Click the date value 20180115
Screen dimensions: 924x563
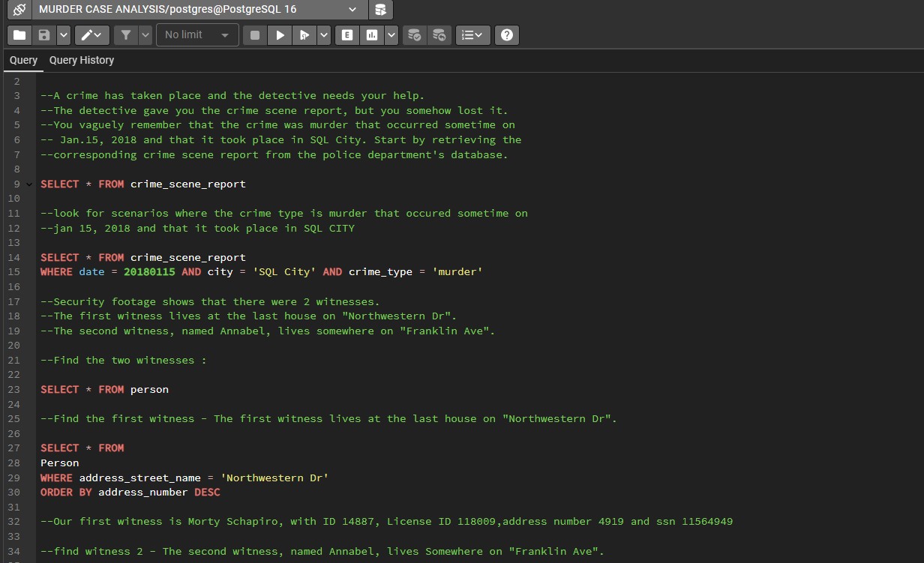click(149, 272)
